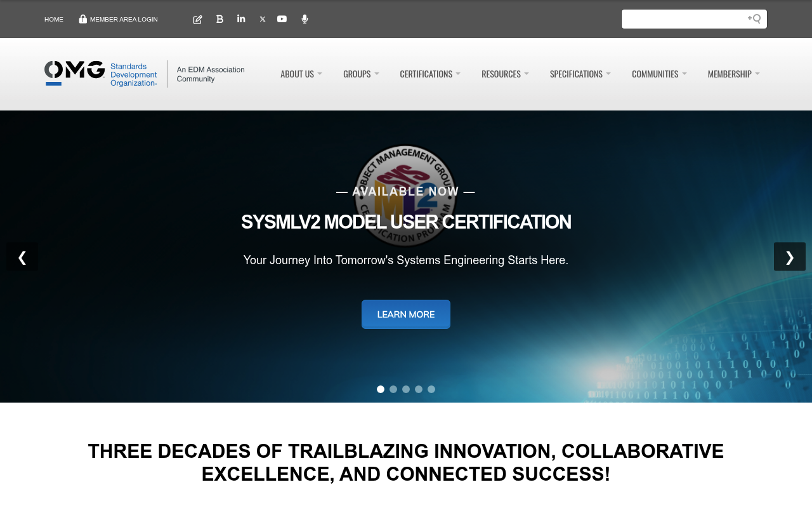This screenshot has width=812, height=508.
Task: Open the X (Twitter) icon
Action: (263, 19)
